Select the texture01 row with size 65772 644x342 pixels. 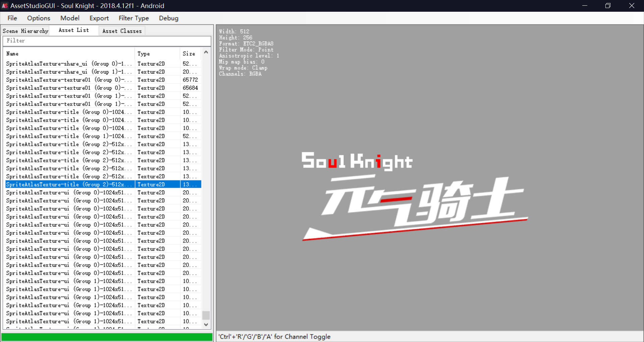tap(103, 80)
